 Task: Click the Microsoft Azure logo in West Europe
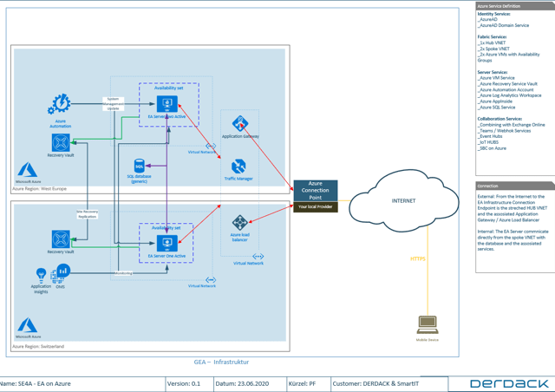[28, 170]
